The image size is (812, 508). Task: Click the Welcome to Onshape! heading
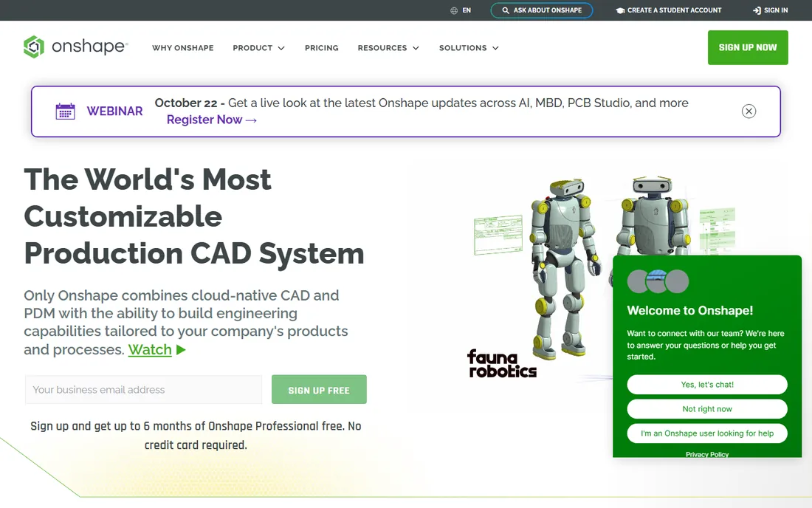point(690,310)
